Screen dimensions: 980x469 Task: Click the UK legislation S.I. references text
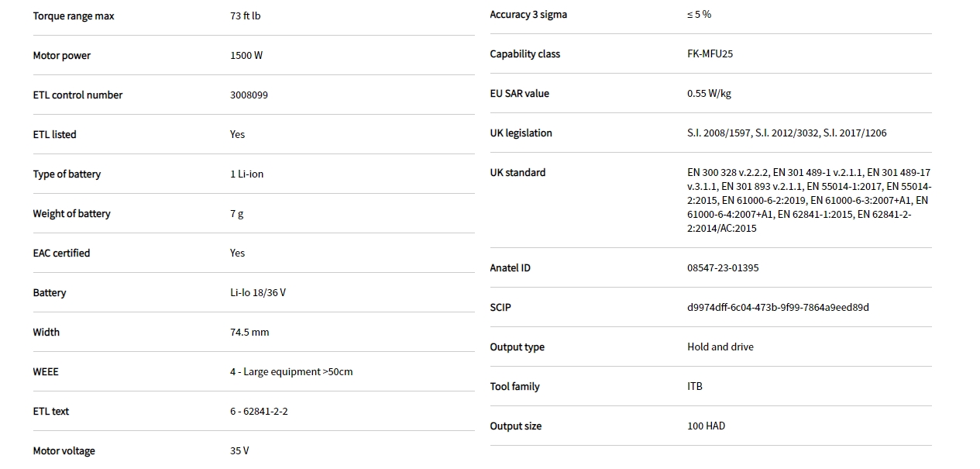[786, 133]
